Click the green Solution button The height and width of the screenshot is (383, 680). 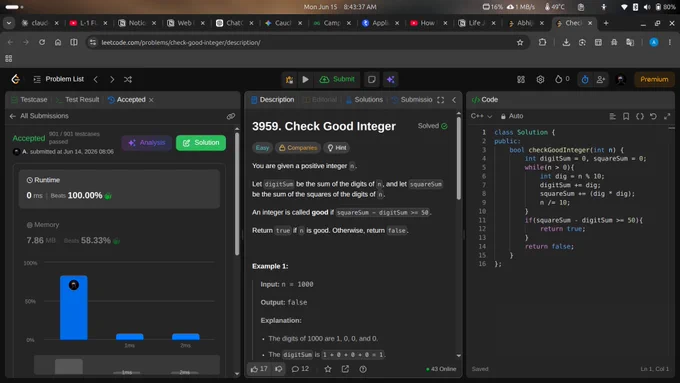click(x=201, y=143)
